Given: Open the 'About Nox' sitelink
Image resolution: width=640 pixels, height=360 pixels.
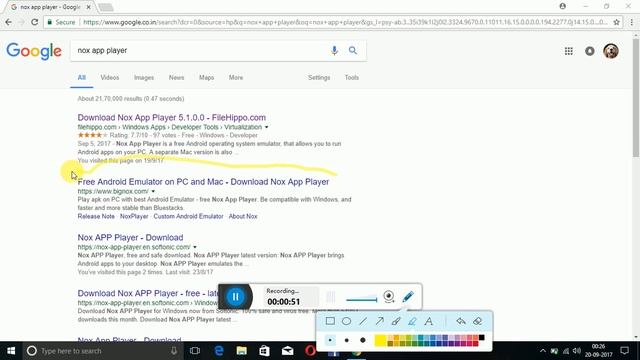Looking at the screenshot, I should click(243, 216).
